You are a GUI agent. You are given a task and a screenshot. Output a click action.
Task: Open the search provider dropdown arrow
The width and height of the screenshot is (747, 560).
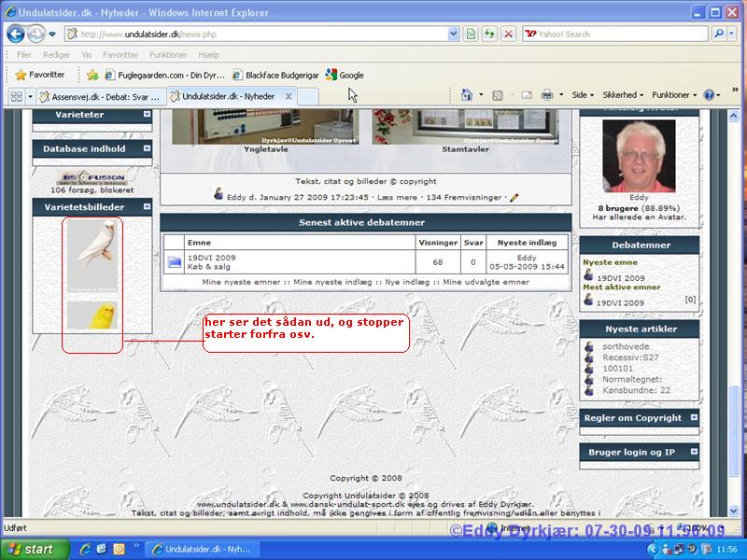coord(732,35)
